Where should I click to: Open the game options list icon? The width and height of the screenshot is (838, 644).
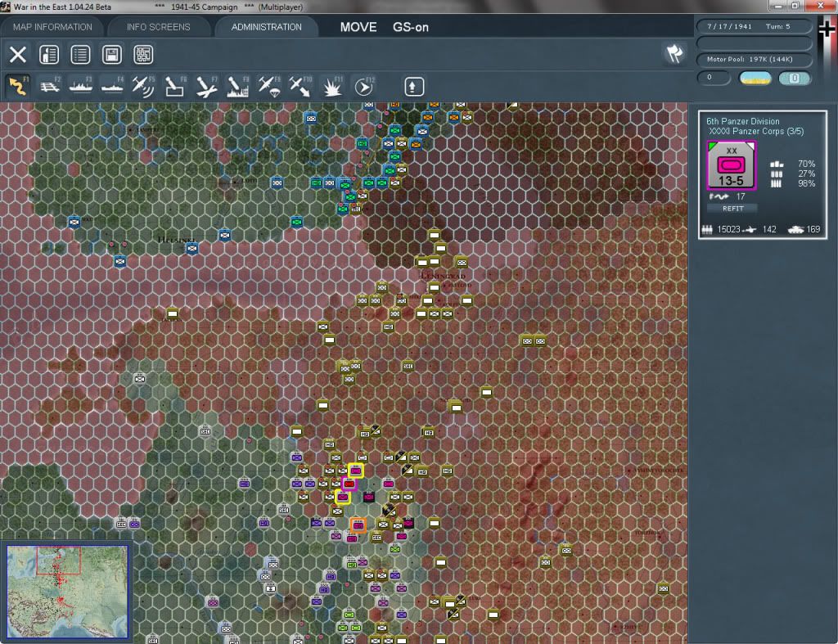(80, 55)
